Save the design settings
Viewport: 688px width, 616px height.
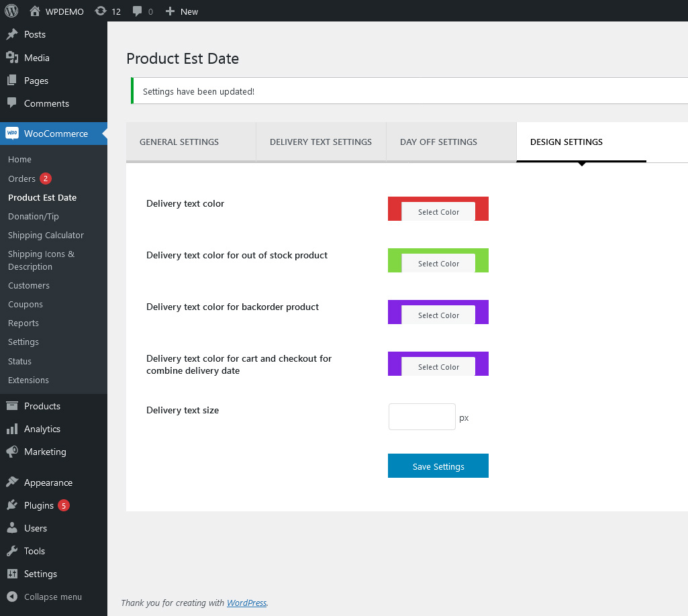[x=438, y=465]
